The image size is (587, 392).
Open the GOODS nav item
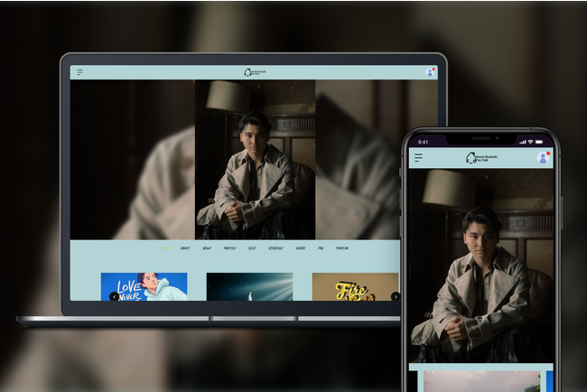[301, 248]
